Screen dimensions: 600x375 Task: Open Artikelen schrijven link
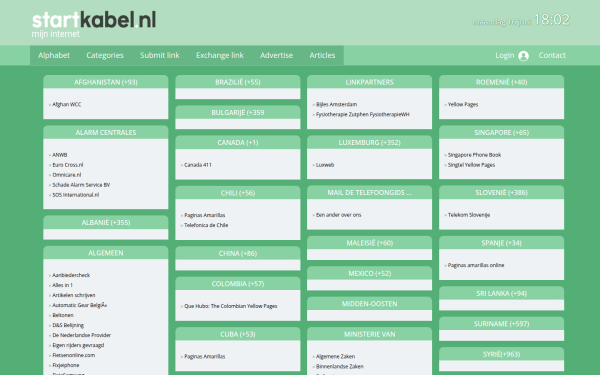click(x=74, y=295)
